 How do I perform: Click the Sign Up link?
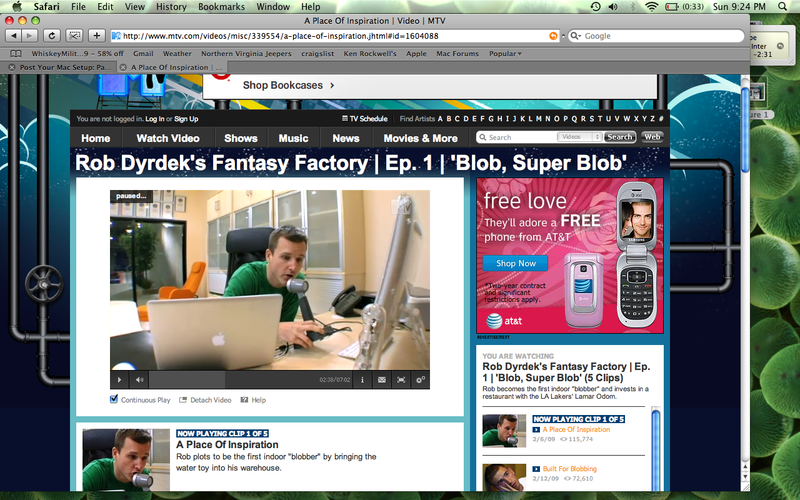click(186, 119)
